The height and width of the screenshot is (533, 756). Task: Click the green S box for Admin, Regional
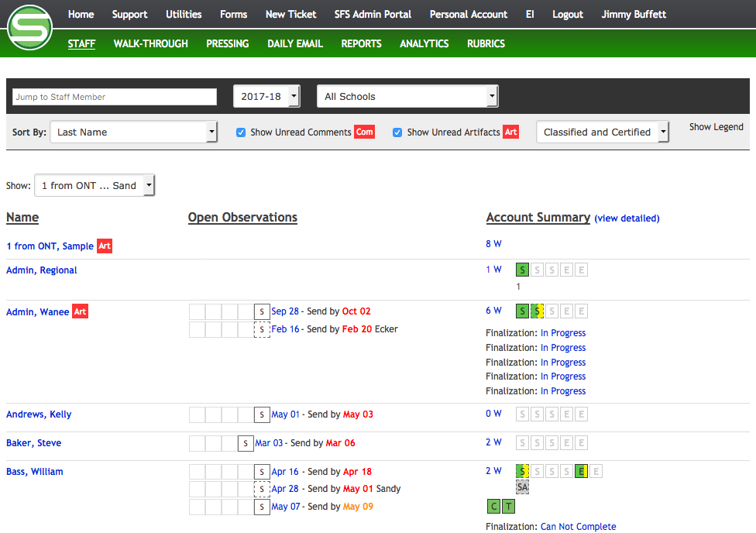[x=523, y=270]
